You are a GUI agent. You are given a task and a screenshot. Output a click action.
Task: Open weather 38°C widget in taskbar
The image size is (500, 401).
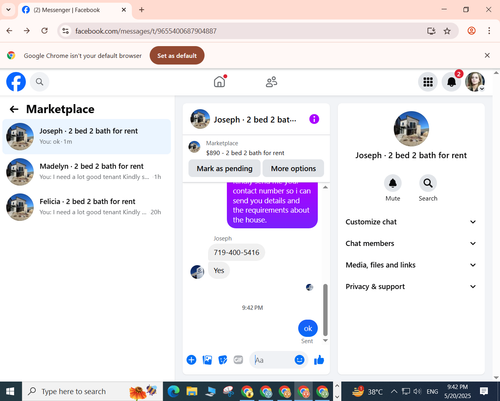click(x=368, y=391)
